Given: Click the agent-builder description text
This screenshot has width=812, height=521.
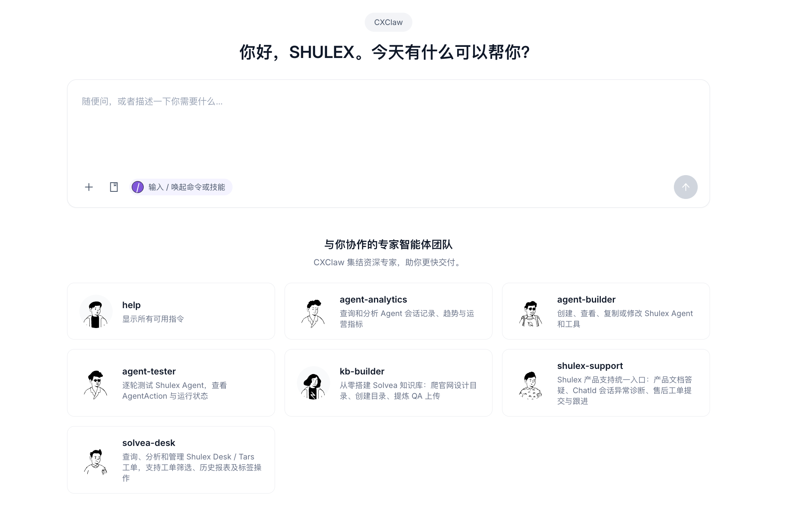Looking at the screenshot, I should pos(625,319).
